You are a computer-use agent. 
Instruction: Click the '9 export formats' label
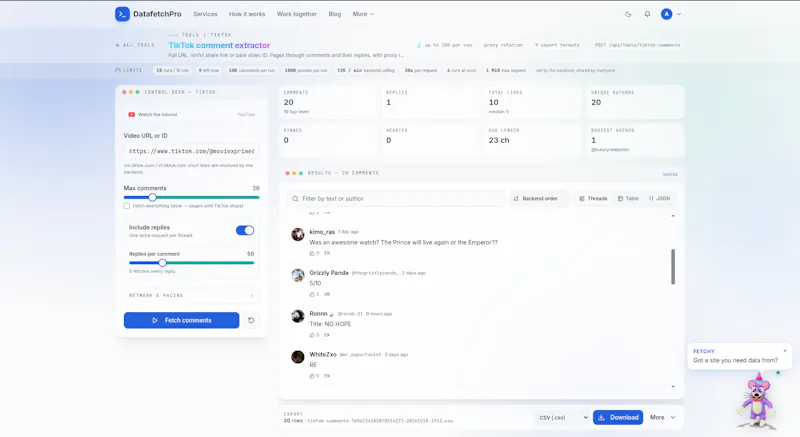coord(557,45)
